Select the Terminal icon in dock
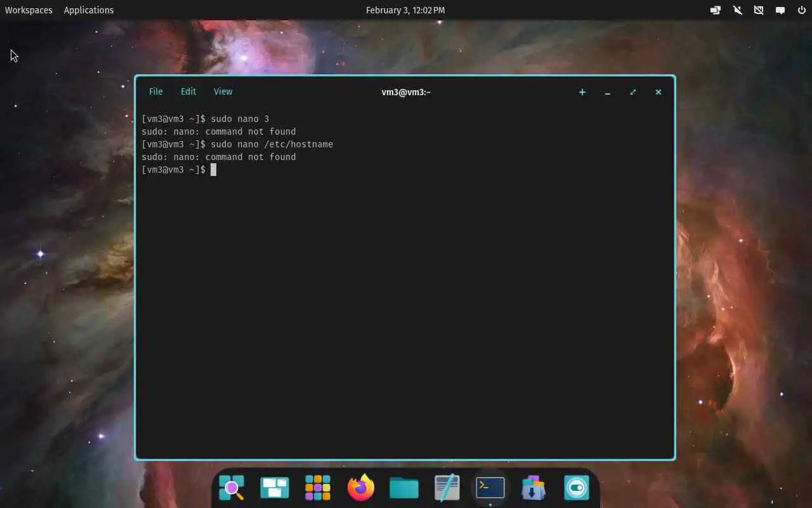This screenshot has height=508, width=812. tap(490, 488)
